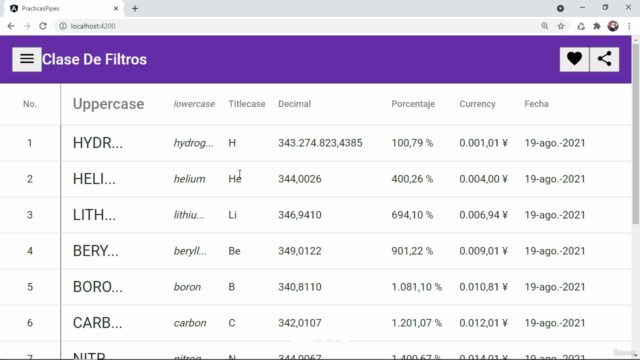Click currency value 0.010,81 ¥

[484, 287]
